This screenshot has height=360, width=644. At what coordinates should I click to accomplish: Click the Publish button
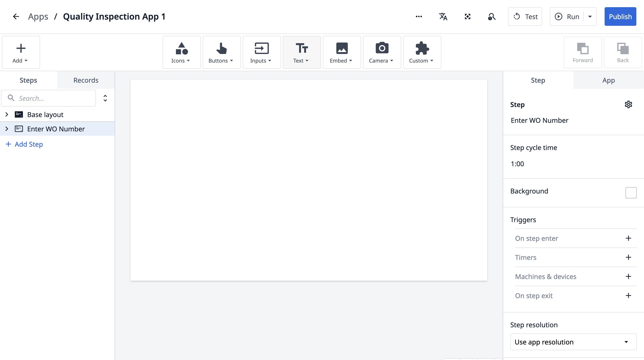coord(620,16)
